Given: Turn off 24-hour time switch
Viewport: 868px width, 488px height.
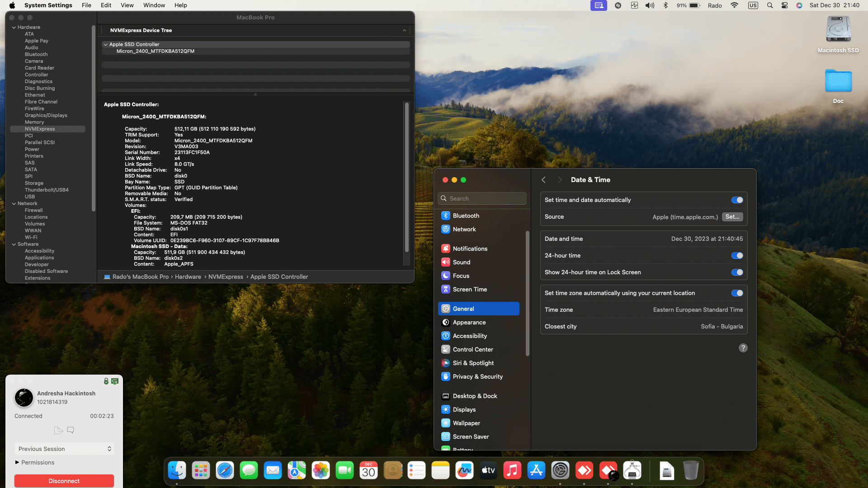Looking at the screenshot, I should click(737, 256).
